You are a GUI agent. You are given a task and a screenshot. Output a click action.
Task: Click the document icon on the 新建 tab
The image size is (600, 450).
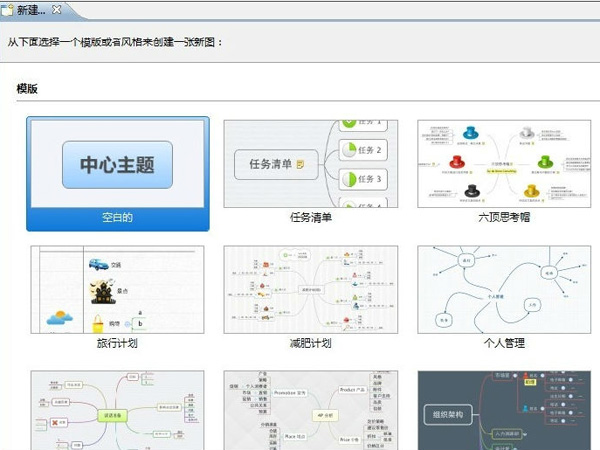[x=9, y=9]
